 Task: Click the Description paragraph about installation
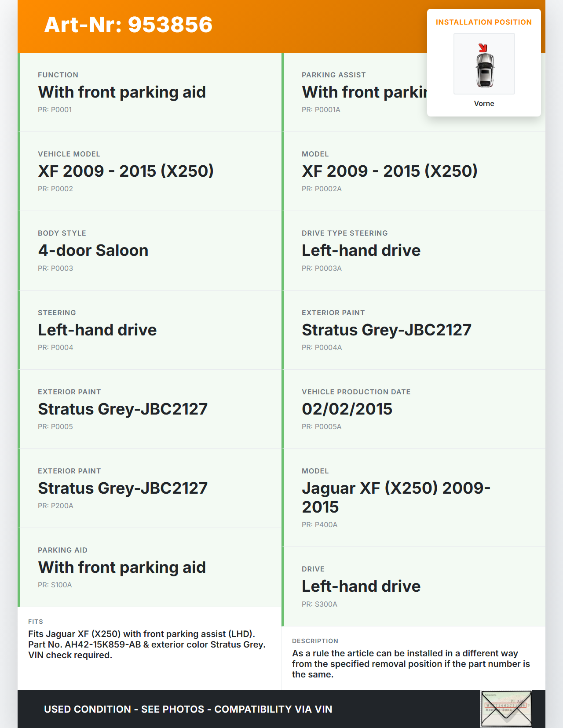(x=411, y=664)
